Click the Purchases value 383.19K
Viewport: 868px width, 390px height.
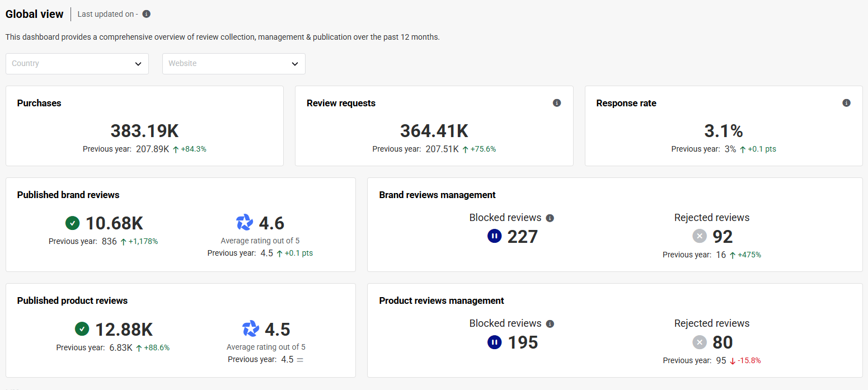[x=144, y=131]
